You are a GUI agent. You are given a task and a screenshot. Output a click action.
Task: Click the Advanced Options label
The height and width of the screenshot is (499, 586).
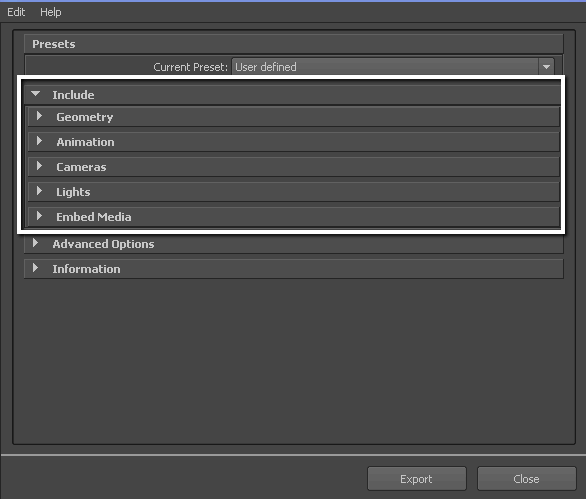pos(104,244)
